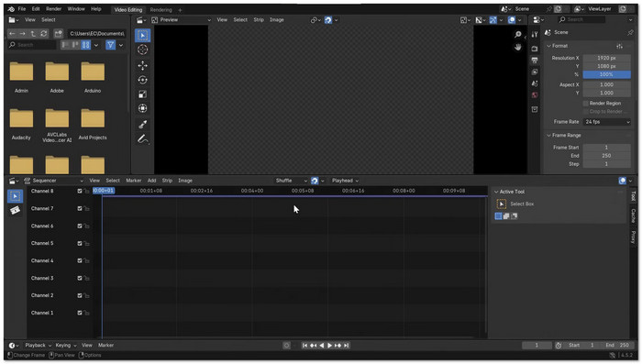Select the Cursor tool in preview toolbar

[142, 50]
